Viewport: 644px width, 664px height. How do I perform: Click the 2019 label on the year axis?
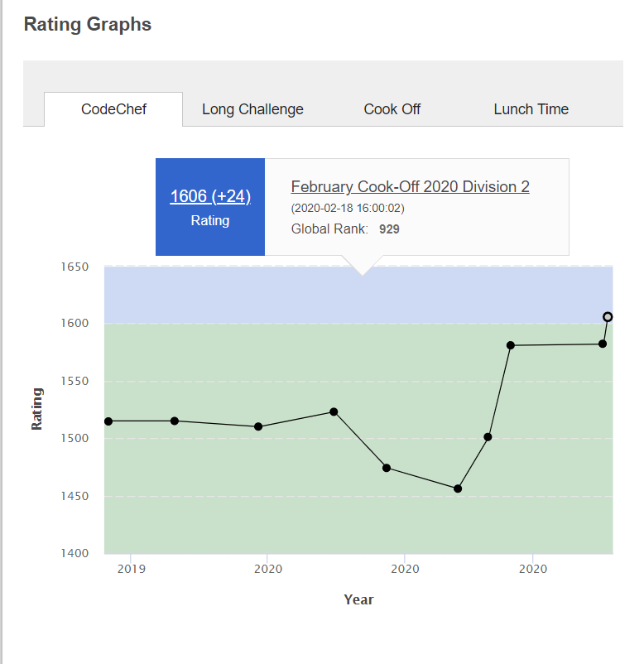tap(132, 569)
